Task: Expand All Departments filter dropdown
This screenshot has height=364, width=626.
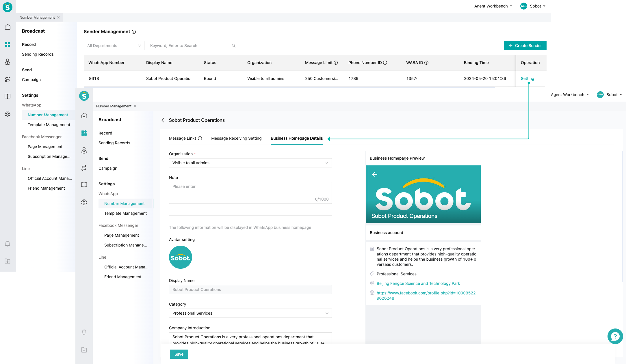Action: click(x=114, y=46)
